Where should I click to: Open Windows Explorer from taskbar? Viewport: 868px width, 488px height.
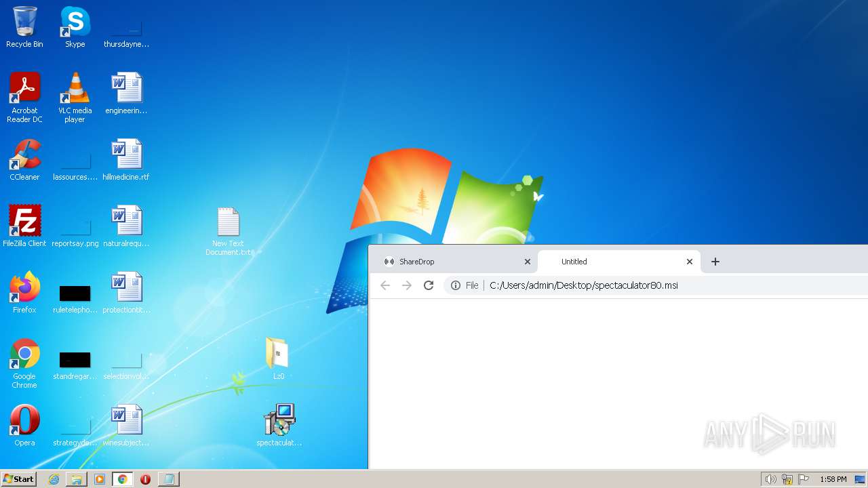pyautogui.click(x=77, y=479)
